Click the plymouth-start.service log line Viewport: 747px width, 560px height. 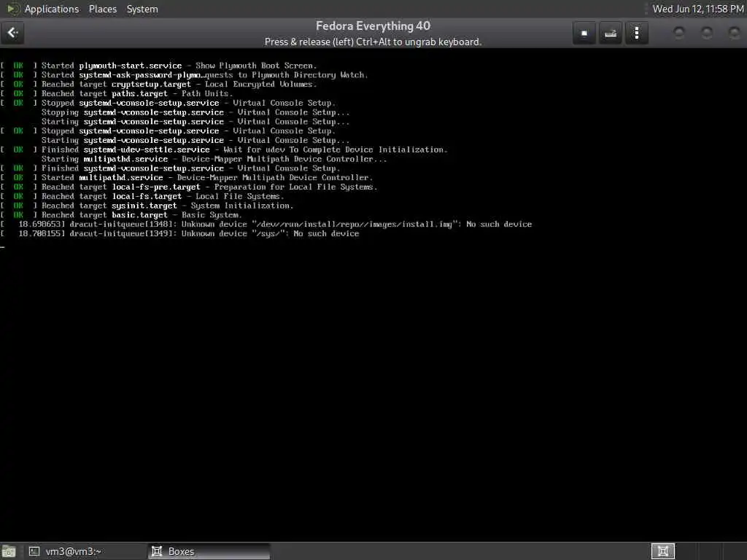(158, 66)
